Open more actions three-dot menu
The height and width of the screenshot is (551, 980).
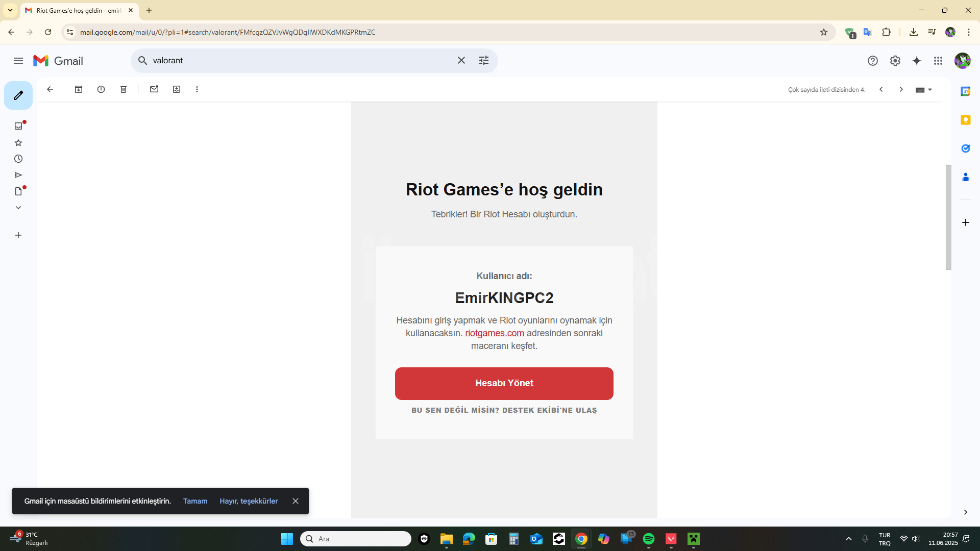(197, 89)
